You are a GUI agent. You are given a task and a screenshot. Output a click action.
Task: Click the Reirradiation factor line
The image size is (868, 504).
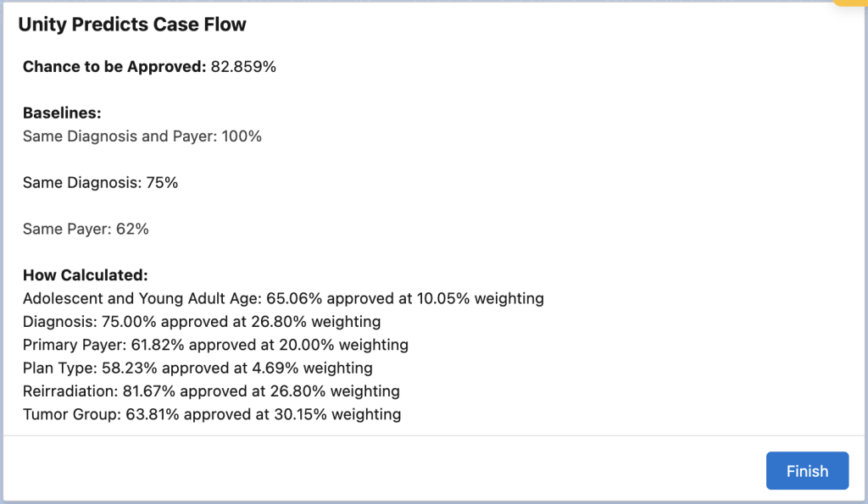[211, 391]
